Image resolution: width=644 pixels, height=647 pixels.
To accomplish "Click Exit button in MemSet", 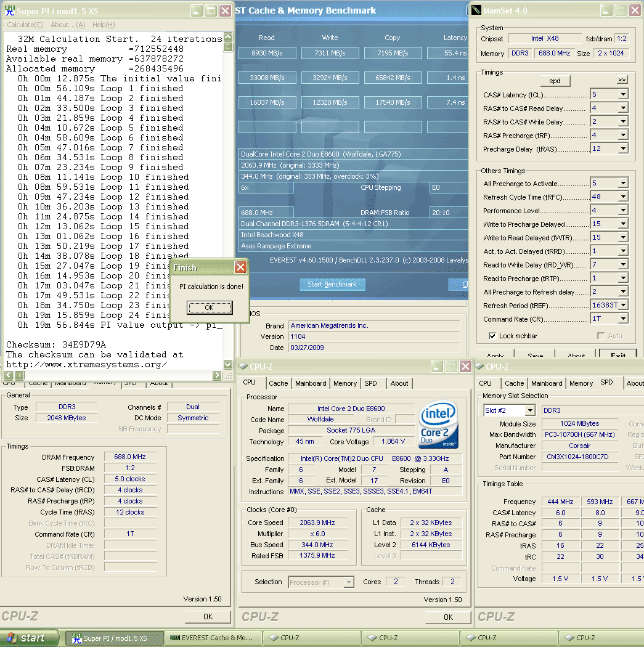I will [x=618, y=353].
